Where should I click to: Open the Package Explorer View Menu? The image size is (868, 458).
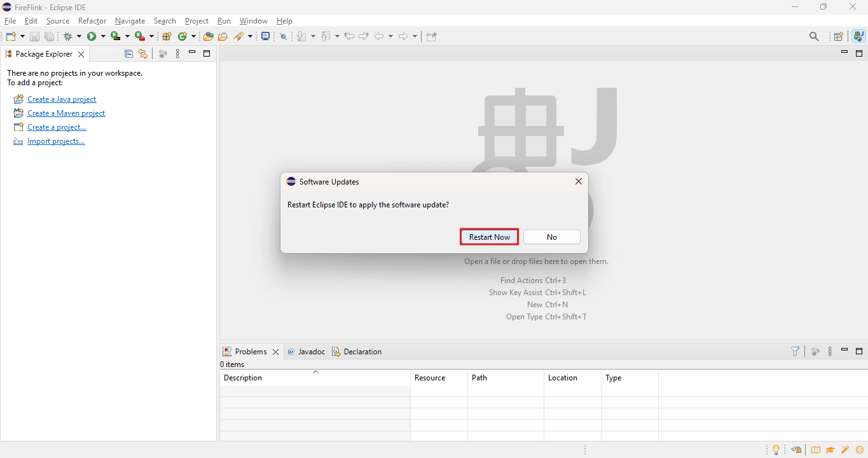(x=177, y=54)
